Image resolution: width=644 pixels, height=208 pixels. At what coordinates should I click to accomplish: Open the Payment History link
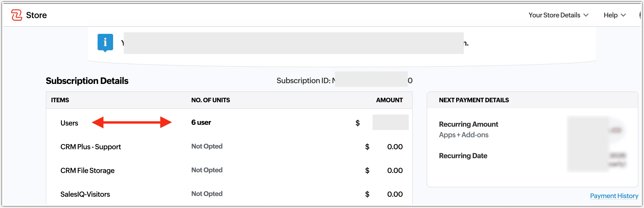click(614, 196)
